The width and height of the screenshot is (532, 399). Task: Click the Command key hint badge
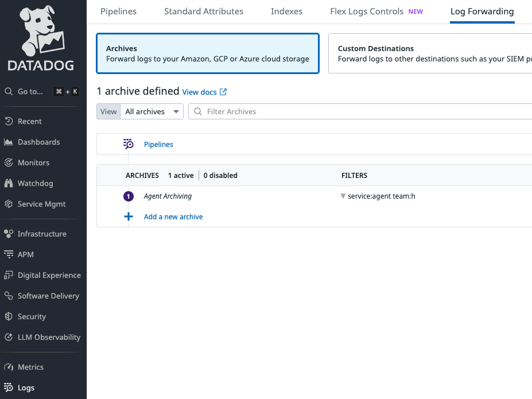tap(59, 92)
